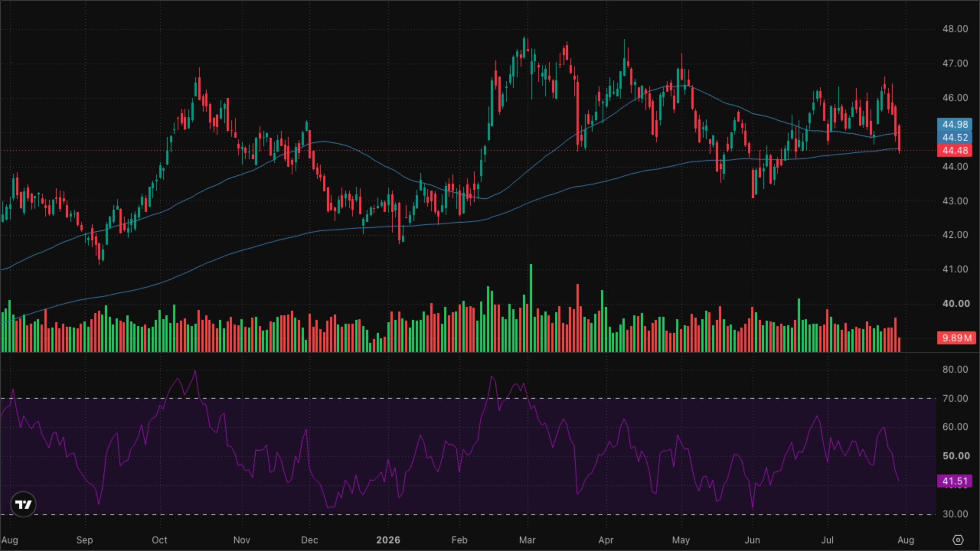Click the Jun label on time axis
The height and width of the screenshot is (551, 980).
pyautogui.click(x=752, y=540)
